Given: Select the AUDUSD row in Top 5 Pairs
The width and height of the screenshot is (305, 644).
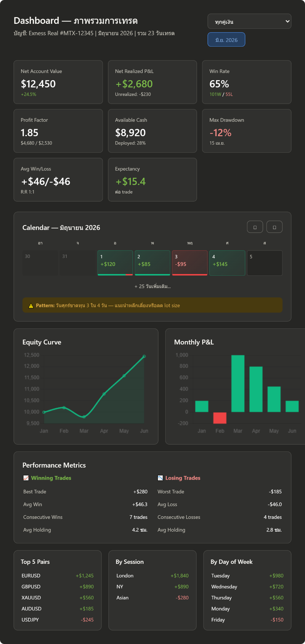Looking at the screenshot, I should click(58, 609).
